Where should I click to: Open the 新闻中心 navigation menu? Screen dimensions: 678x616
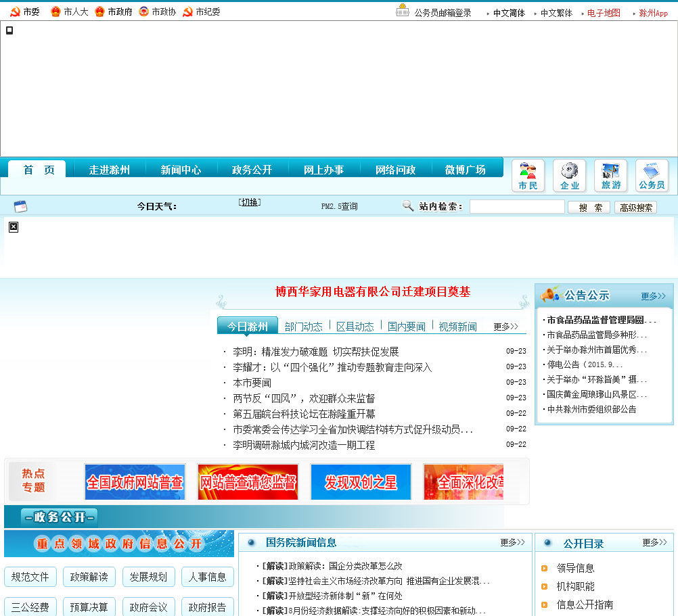point(181,170)
